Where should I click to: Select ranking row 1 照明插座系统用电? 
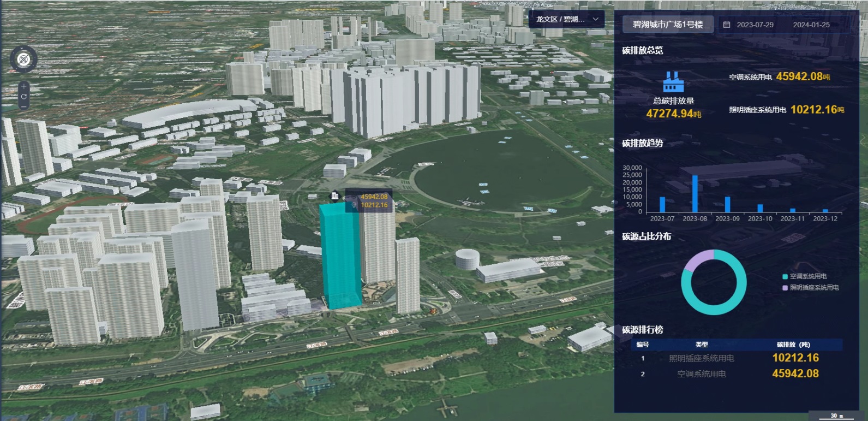tap(702, 358)
